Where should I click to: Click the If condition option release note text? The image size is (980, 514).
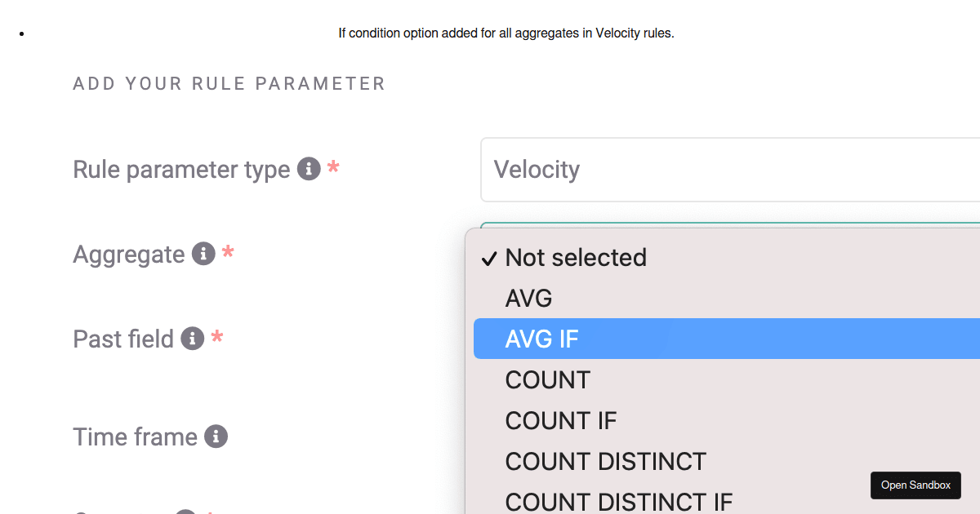click(506, 33)
